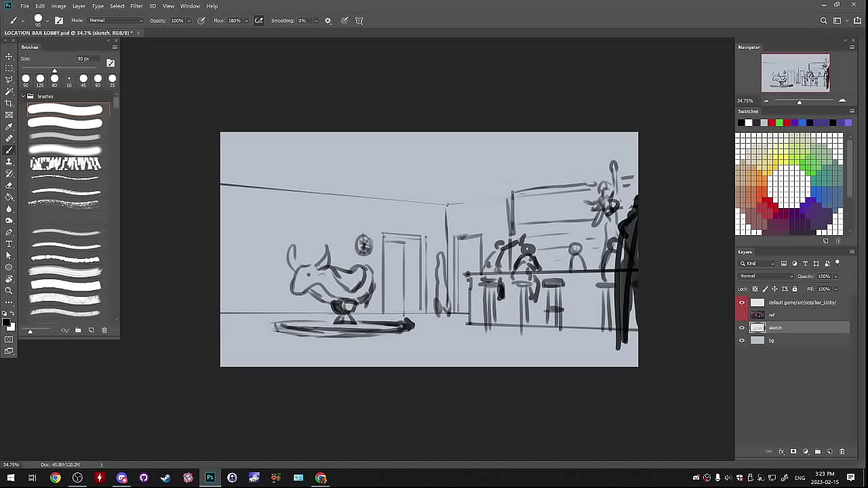The width and height of the screenshot is (868, 488).
Task: Select the Move tool
Action: pos(9,56)
